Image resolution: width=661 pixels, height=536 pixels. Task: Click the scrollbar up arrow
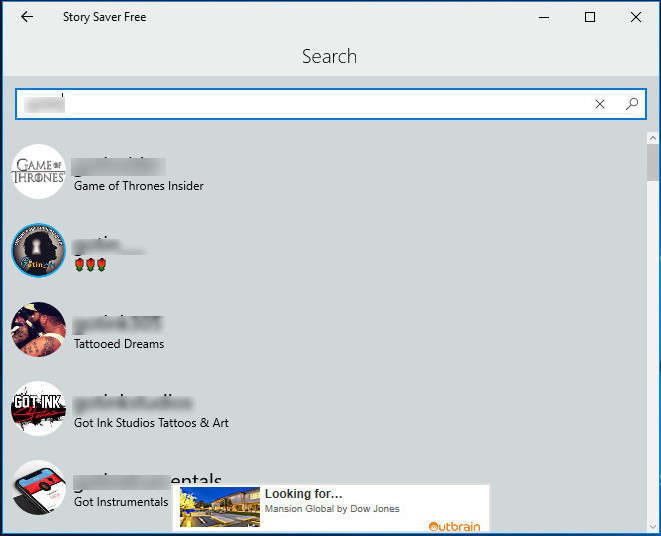click(x=653, y=138)
